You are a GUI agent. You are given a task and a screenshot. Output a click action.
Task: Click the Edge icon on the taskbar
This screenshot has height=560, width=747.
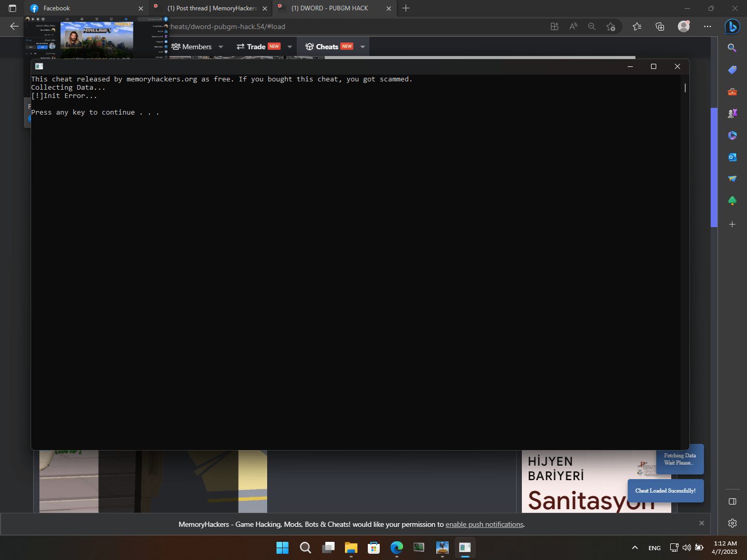(x=397, y=548)
